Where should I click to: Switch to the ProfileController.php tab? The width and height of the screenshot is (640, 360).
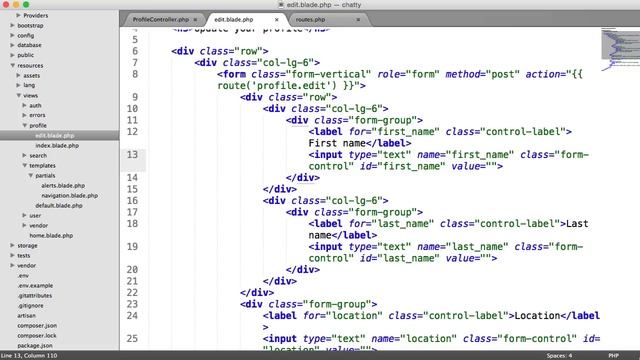point(160,20)
